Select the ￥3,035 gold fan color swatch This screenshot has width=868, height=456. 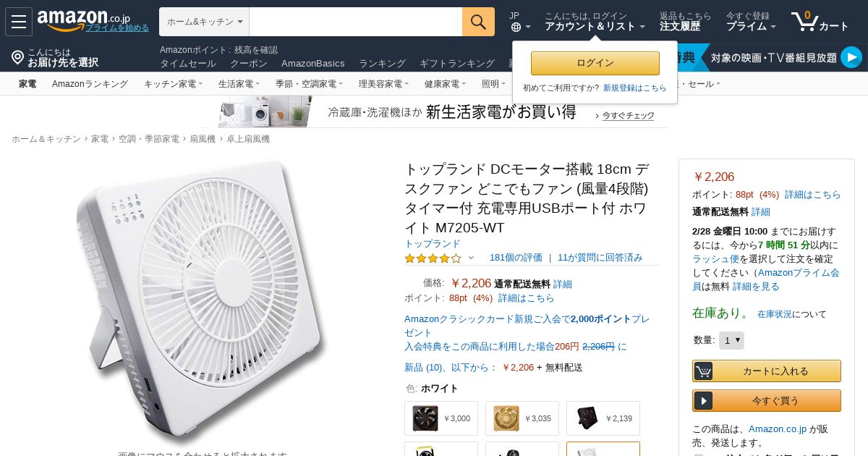point(522,418)
